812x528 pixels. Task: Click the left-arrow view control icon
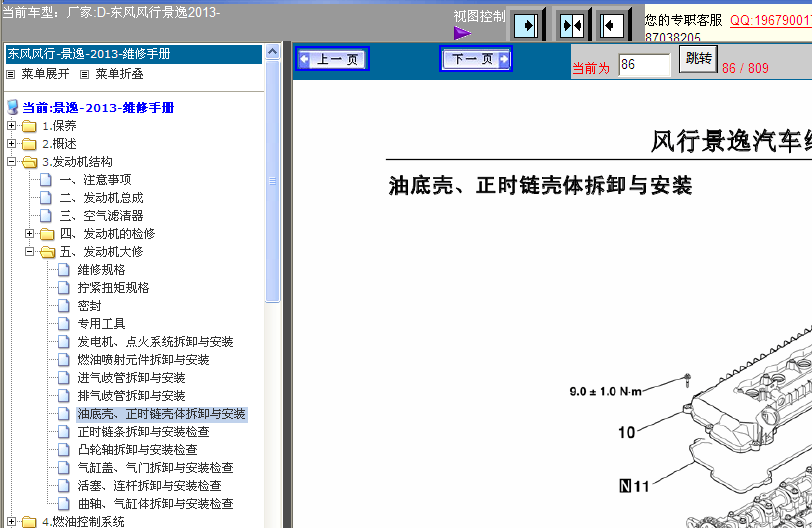click(x=613, y=25)
